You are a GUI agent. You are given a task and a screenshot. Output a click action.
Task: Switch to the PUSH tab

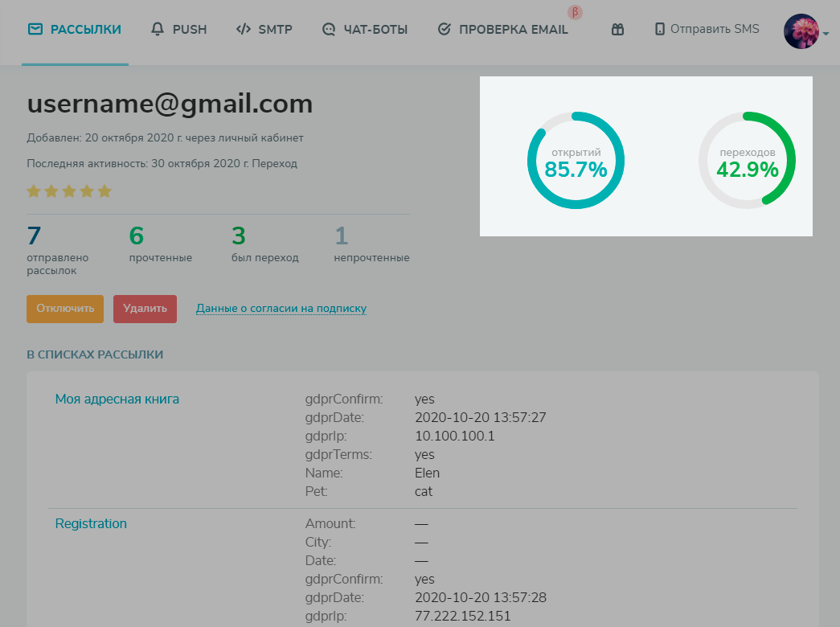pos(190,30)
